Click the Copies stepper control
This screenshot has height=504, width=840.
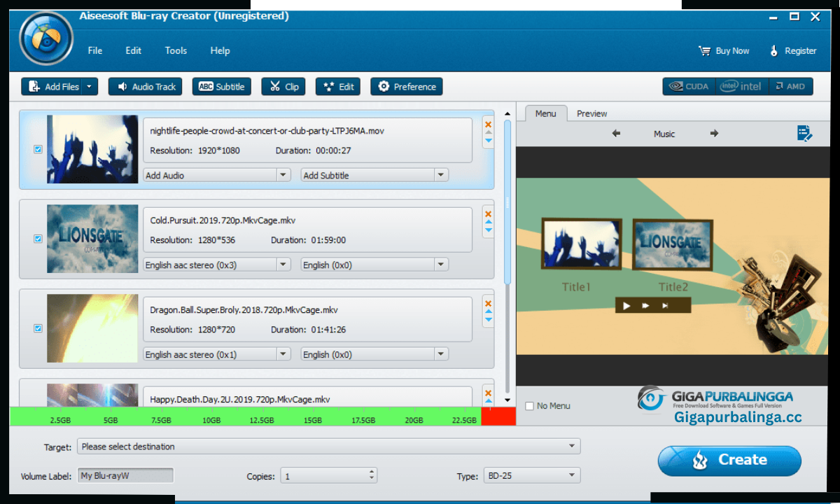(x=372, y=476)
